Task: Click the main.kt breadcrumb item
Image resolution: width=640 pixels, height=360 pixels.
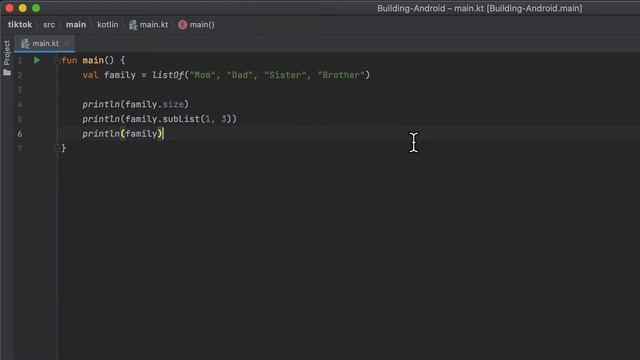Action: [x=149, y=24]
